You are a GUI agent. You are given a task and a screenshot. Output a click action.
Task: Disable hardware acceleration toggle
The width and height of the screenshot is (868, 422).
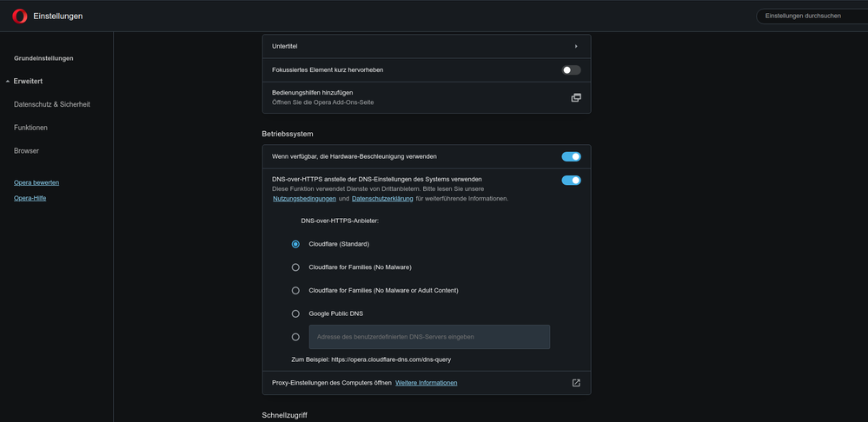(572, 156)
